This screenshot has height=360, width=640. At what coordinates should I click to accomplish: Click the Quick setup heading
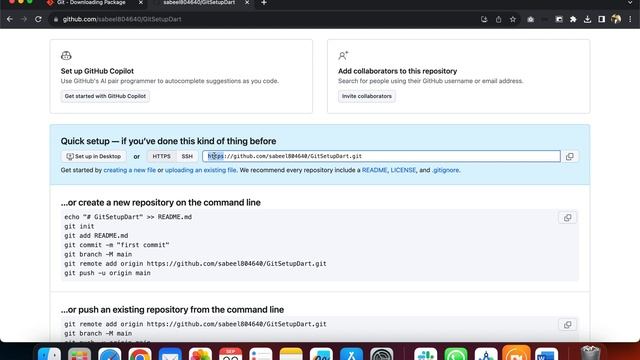[x=168, y=141]
